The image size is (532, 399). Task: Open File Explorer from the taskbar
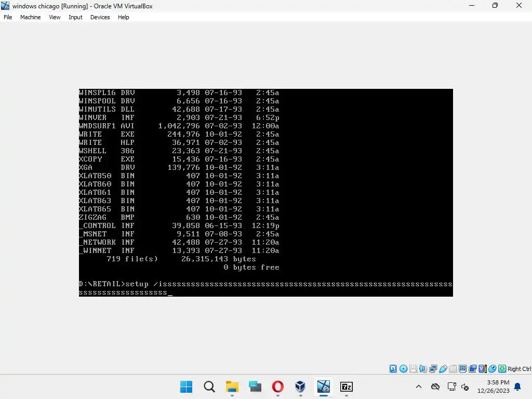coord(232,387)
